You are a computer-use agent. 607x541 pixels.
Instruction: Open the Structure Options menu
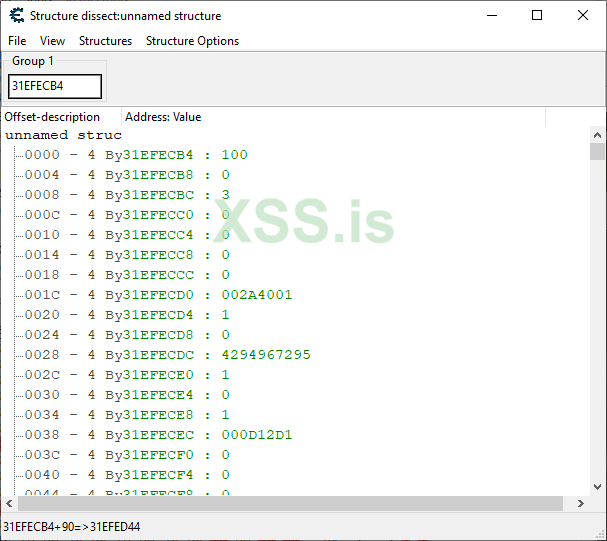[192, 41]
